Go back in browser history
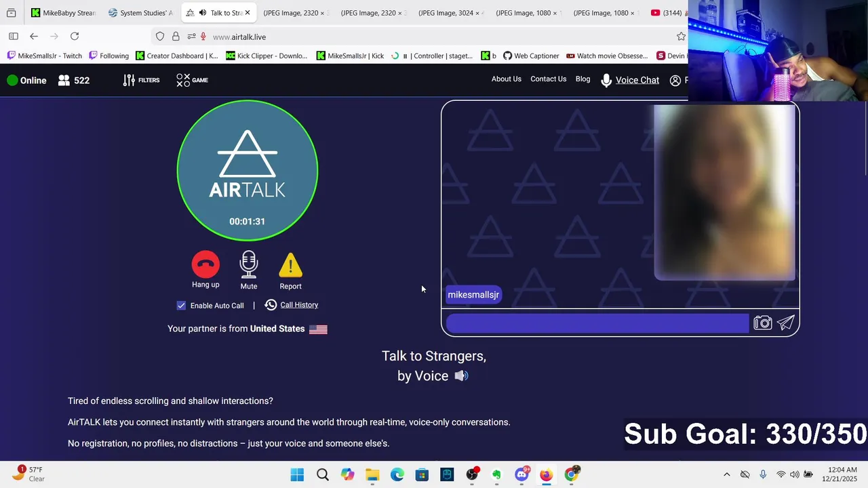Viewport: 868px width, 488px height. (34, 37)
